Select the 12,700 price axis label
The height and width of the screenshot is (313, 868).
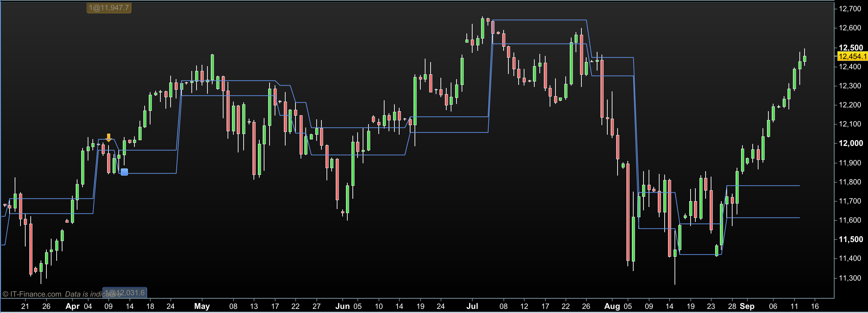850,9
